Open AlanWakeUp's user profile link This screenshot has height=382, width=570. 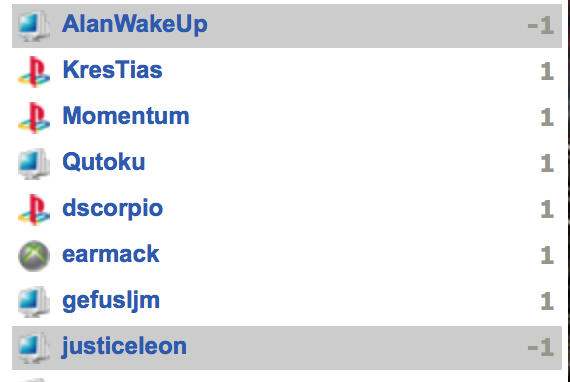pos(135,25)
